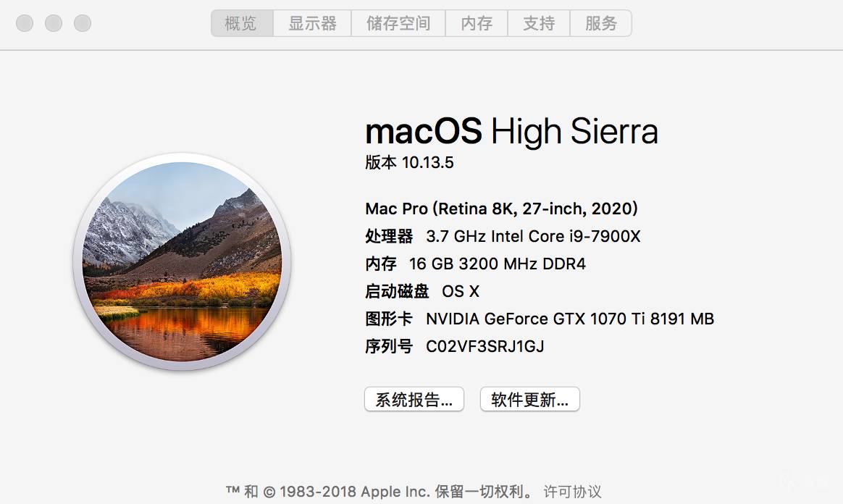Close the About This Mac window
This screenshot has height=504, width=843.
25,23
